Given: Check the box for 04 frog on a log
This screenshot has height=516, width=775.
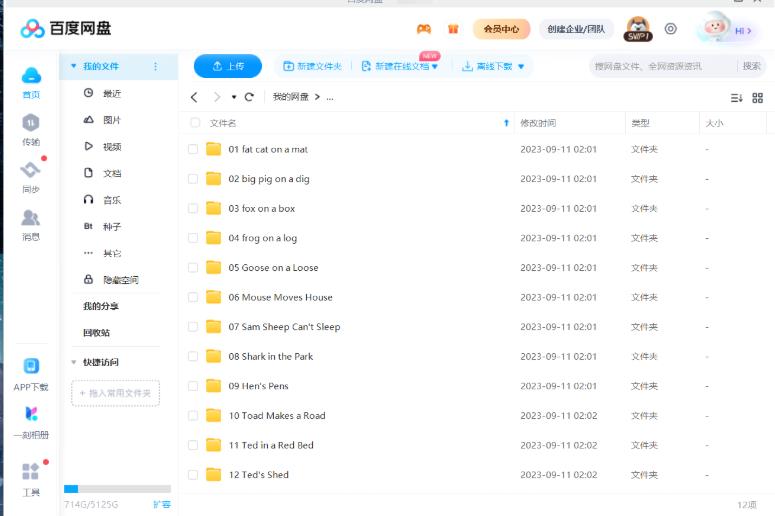Looking at the screenshot, I should tap(193, 238).
